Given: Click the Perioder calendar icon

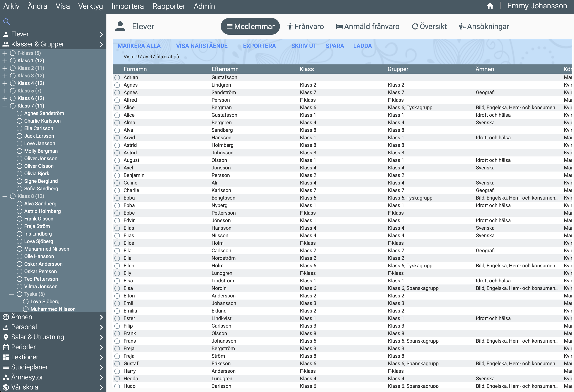Looking at the screenshot, I should pyautogui.click(x=6, y=347).
